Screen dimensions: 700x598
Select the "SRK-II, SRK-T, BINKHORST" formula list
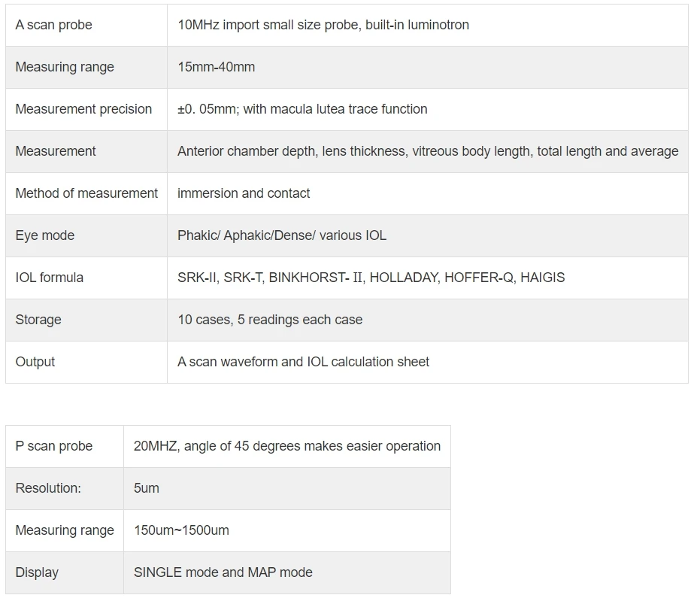click(371, 278)
